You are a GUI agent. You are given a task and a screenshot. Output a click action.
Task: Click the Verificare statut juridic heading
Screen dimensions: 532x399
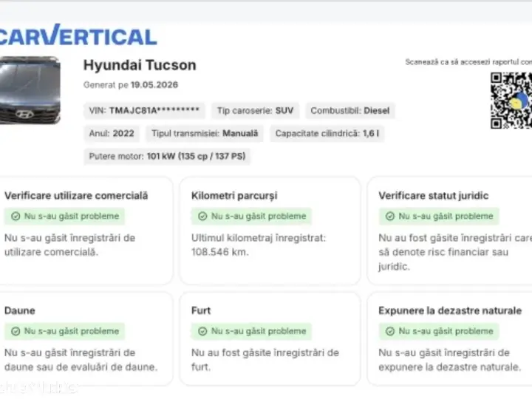pos(433,196)
